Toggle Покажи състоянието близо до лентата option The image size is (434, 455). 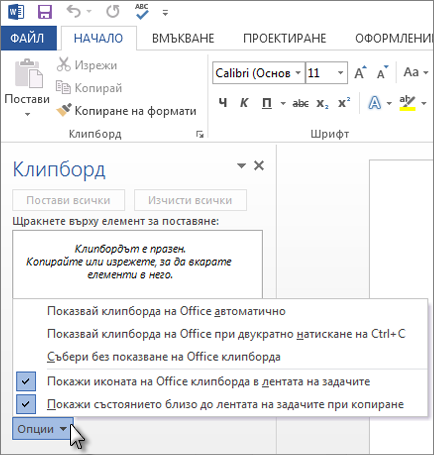(220, 404)
